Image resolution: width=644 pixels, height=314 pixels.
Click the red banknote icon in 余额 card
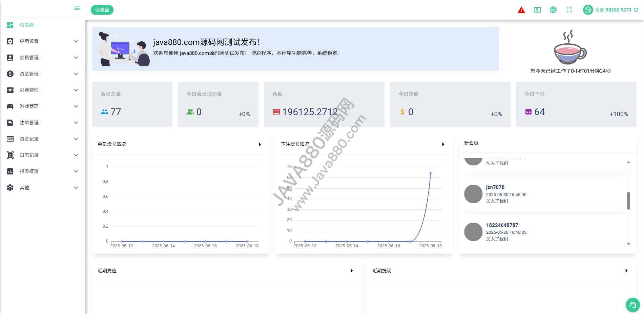pyautogui.click(x=276, y=112)
